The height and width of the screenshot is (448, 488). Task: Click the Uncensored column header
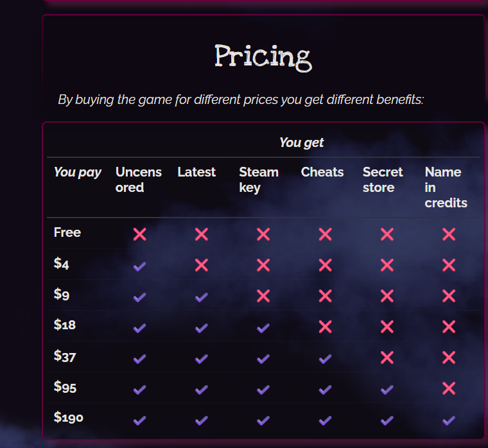[139, 180]
